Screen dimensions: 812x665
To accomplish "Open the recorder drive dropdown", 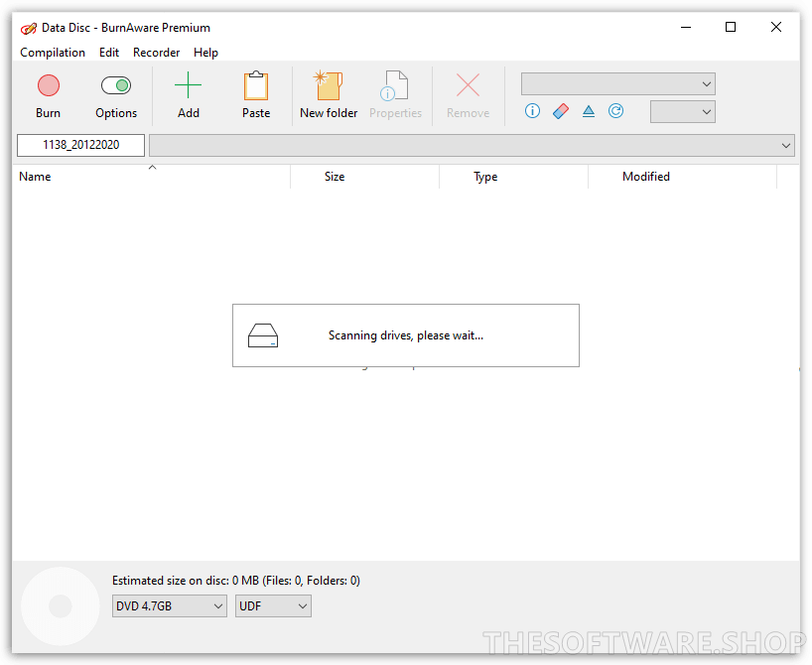I will point(617,84).
